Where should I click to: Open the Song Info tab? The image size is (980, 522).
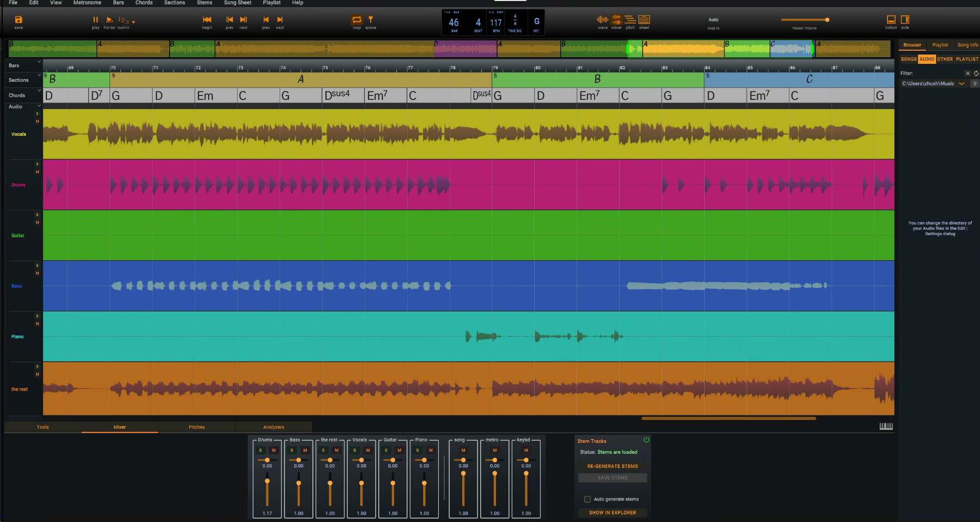(968, 45)
